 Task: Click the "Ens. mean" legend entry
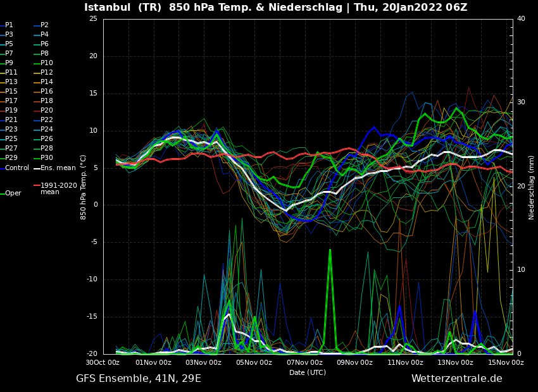55,168
